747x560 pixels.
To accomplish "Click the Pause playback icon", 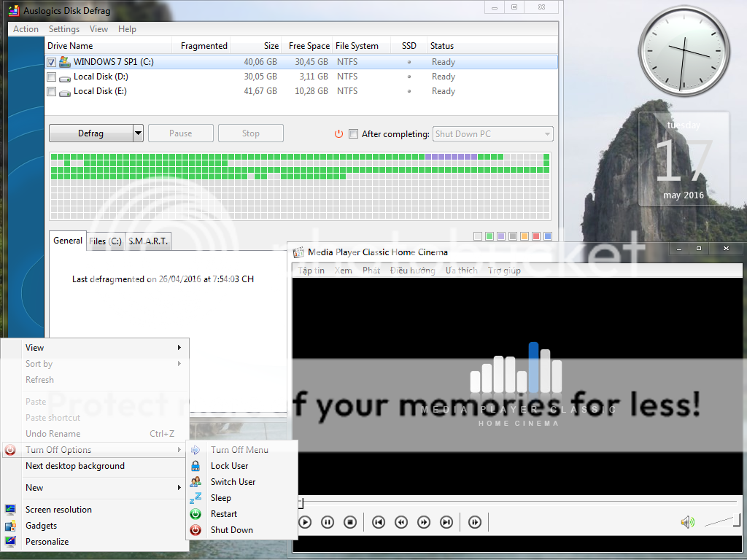I will coord(328,522).
